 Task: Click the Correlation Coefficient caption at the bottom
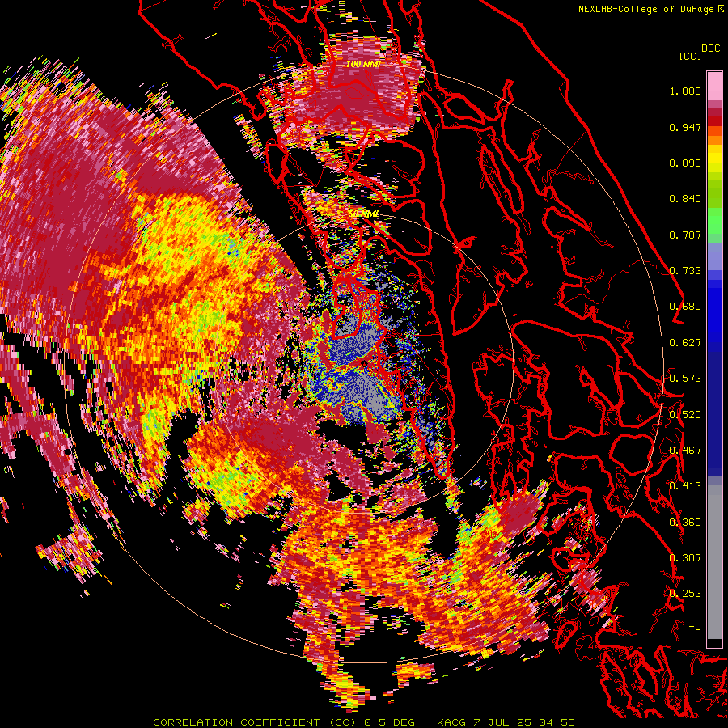coord(364,722)
